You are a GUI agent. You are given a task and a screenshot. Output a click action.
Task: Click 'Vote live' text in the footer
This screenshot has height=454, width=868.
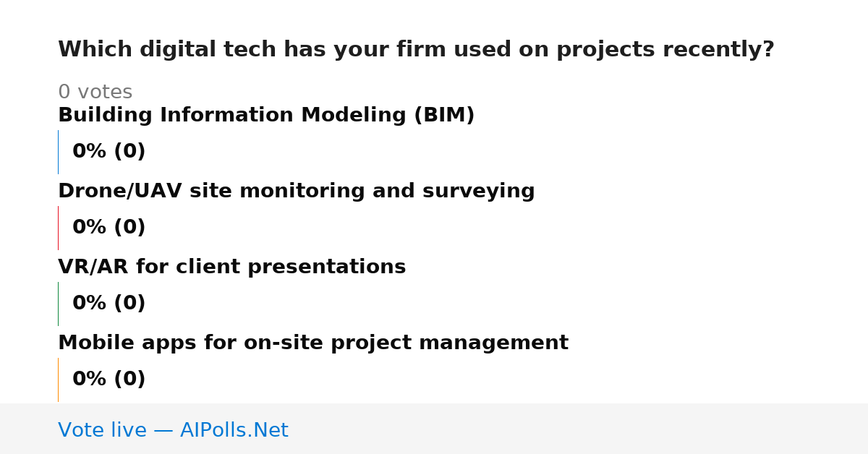pyautogui.click(x=102, y=430)
